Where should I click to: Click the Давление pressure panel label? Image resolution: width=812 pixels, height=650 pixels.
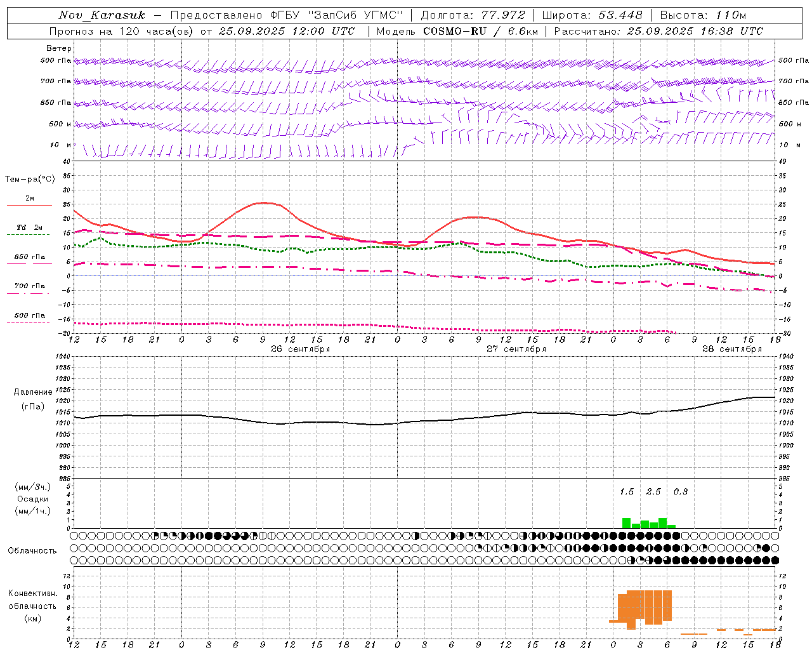click(x=33, y=392)
